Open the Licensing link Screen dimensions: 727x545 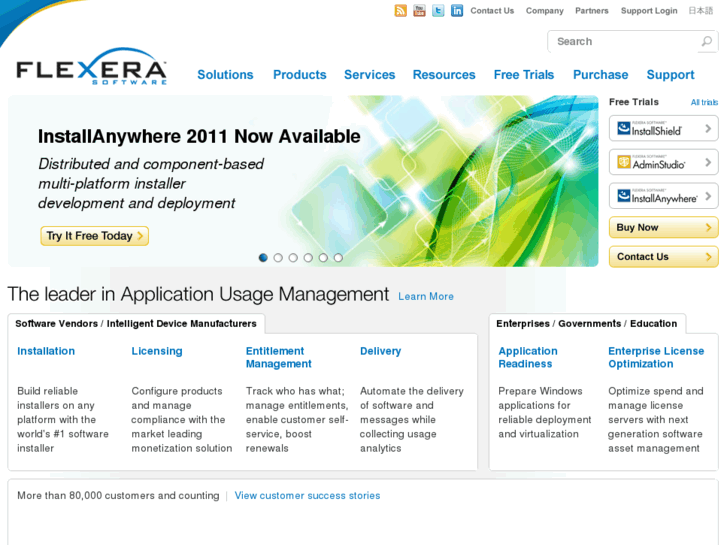[x=157, y=351]
